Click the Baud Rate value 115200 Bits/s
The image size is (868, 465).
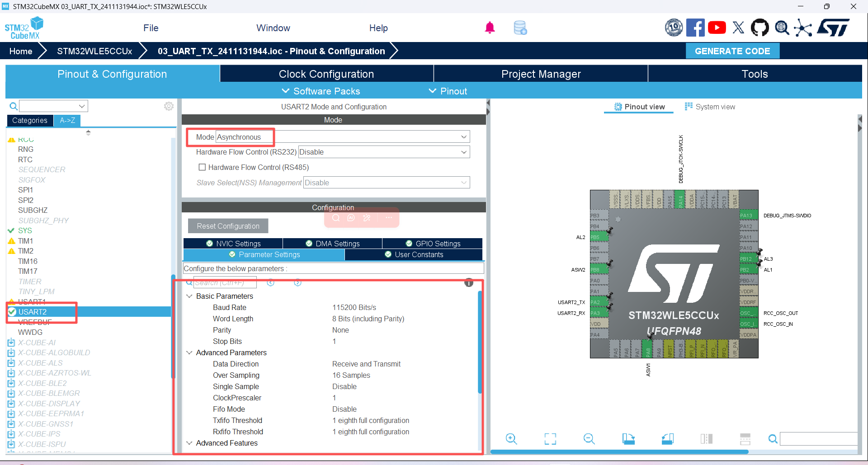point(354,308)
